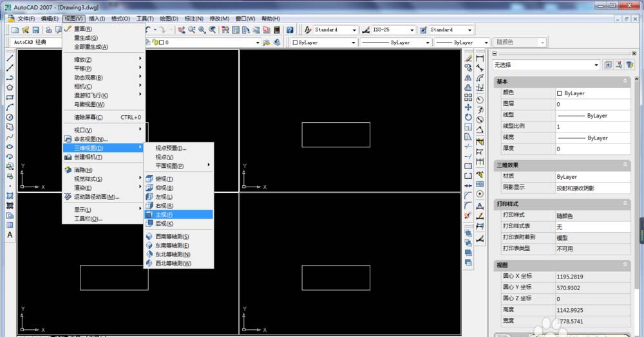Select the Array tool in modify toolbar
The height and width of the screenshot is (337, 644).
[468, 98]
